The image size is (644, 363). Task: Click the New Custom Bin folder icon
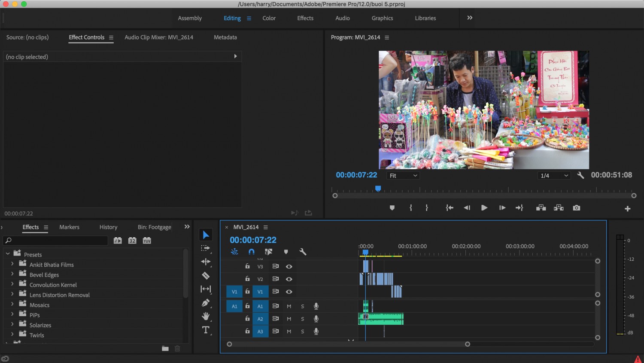pos(165,348)
